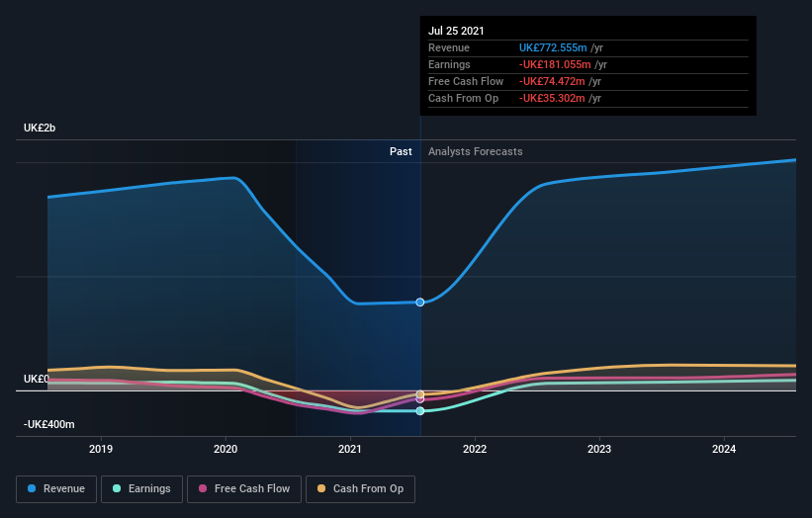Click the teal Earnings data point marker
The width and height of the screenshot is (812, 518).
(x=420, y=411)
